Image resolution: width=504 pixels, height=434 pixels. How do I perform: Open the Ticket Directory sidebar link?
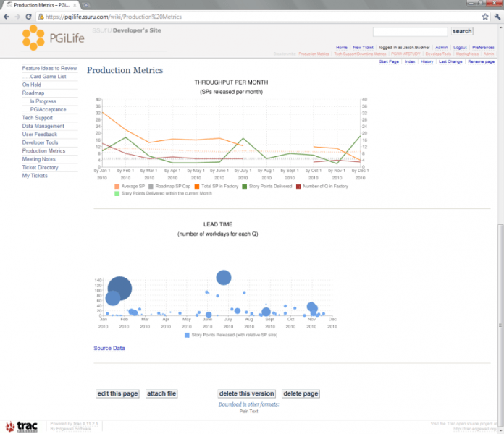coord(40,168)
